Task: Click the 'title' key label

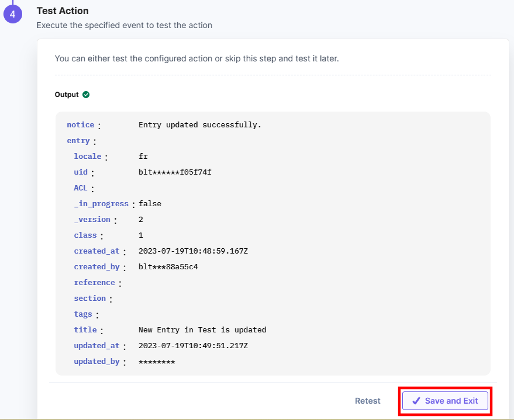Action: pyautogui.click(x=85, y=330)
